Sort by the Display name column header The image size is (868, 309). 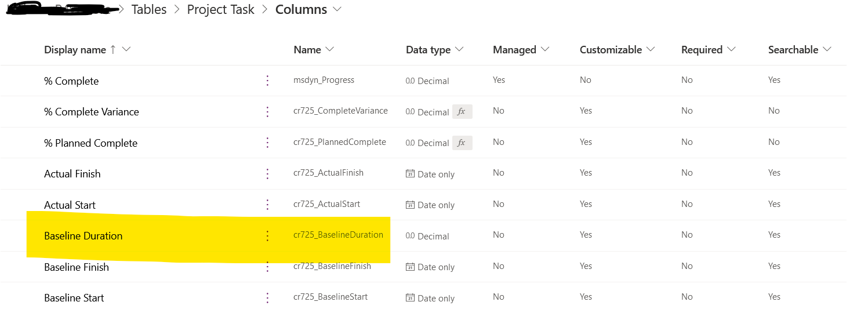[75, 50]
